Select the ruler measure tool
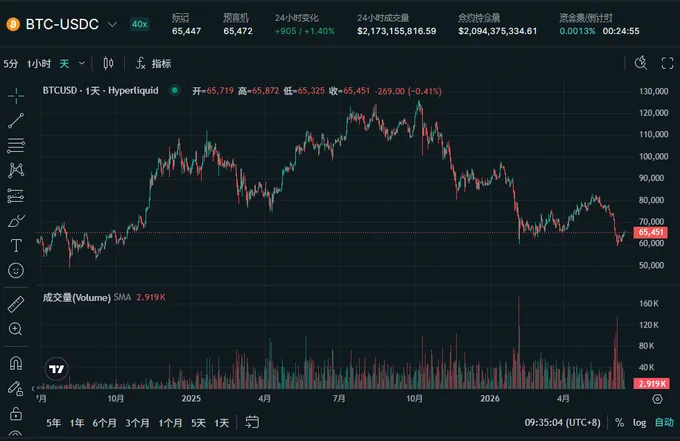 point(16,304)
